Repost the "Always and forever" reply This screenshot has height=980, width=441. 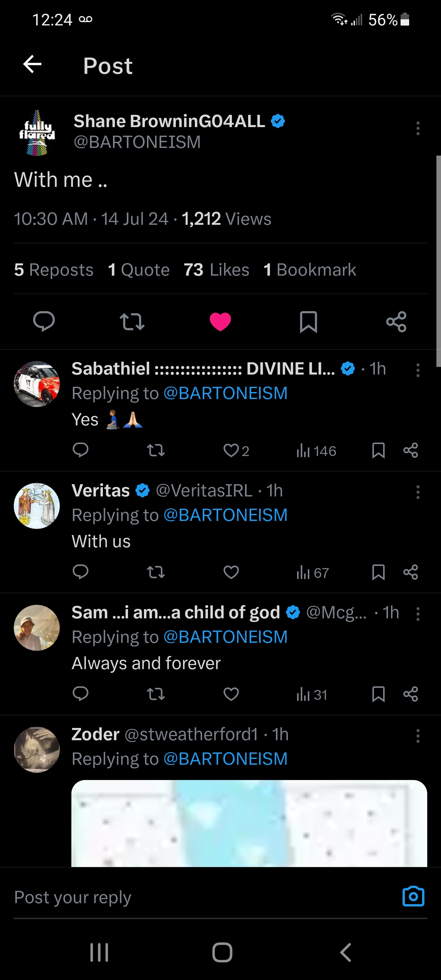click(156, 694)
